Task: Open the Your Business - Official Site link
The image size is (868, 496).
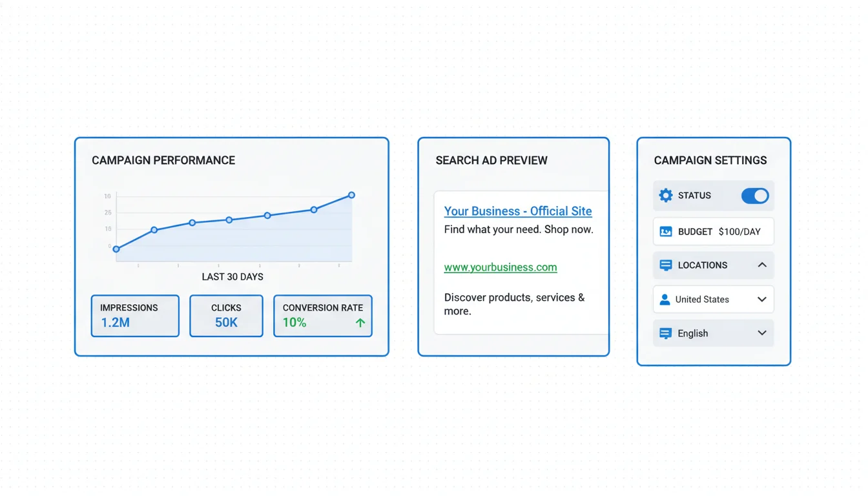Action: (517, 211)
